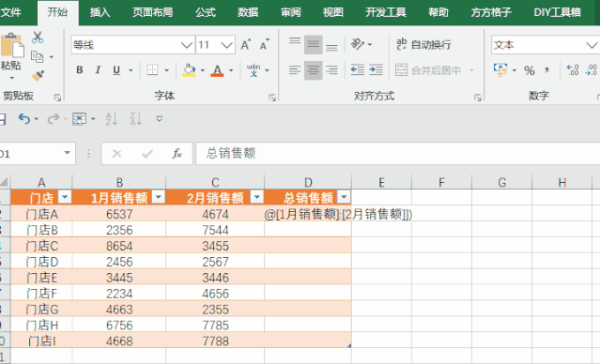Toggle Bold formatting
Screen dimensions: 600x364
pos(80,70)
